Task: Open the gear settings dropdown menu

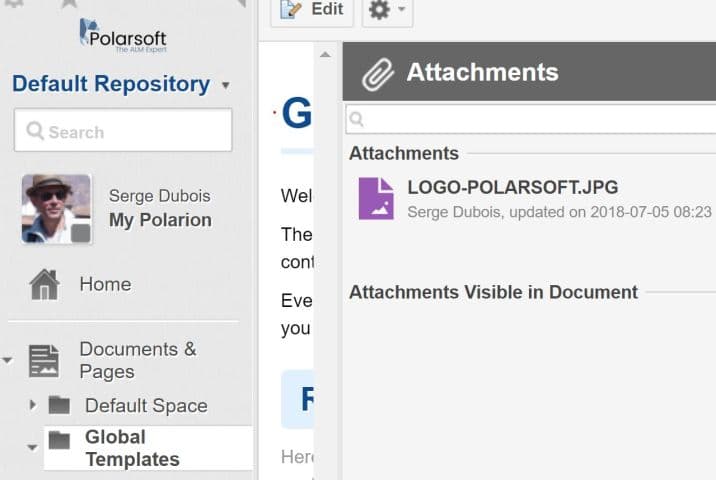Action: pos(386,10)
